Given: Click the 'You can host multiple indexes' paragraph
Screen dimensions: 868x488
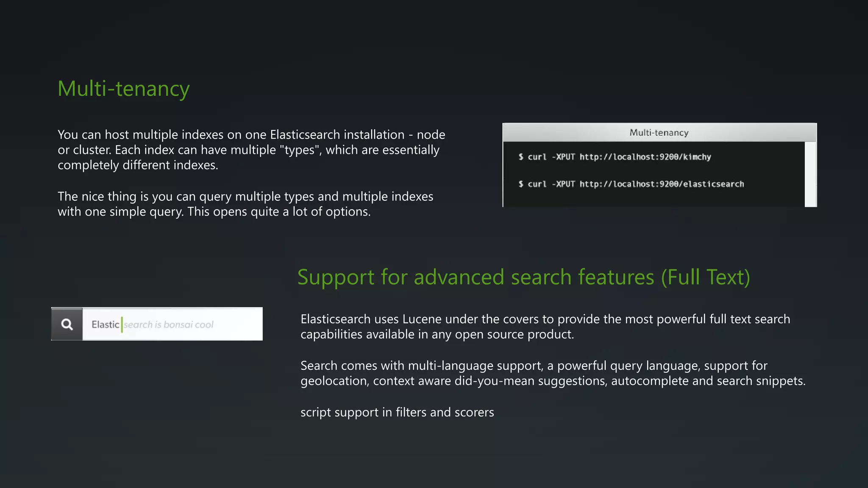Looking at the screenshot, I should (x=251, y=150).
